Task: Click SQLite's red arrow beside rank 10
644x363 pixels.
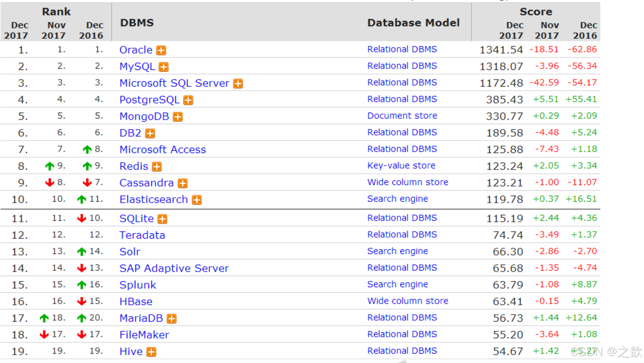Action: click(x=82, y=218)
